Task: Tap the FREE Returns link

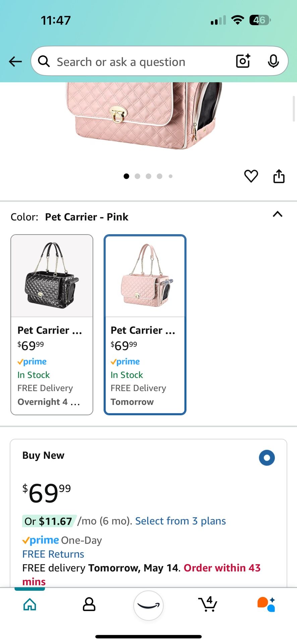Action: coord(53,554)
